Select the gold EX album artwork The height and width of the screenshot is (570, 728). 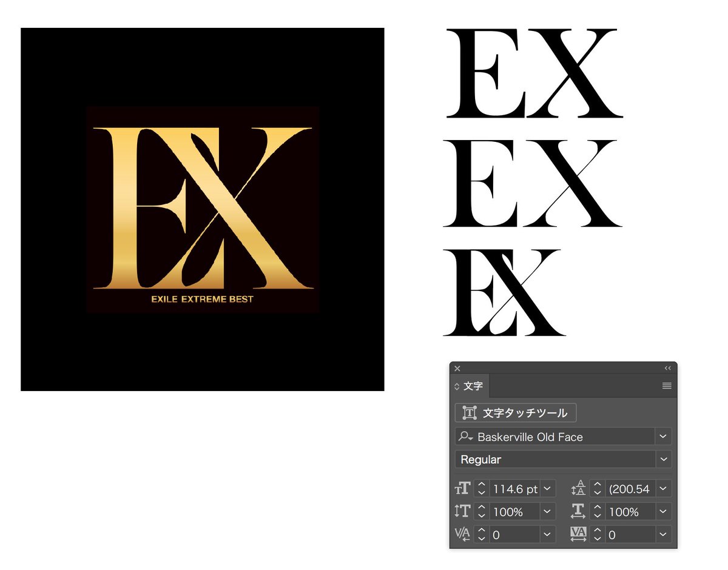(203, 209)
